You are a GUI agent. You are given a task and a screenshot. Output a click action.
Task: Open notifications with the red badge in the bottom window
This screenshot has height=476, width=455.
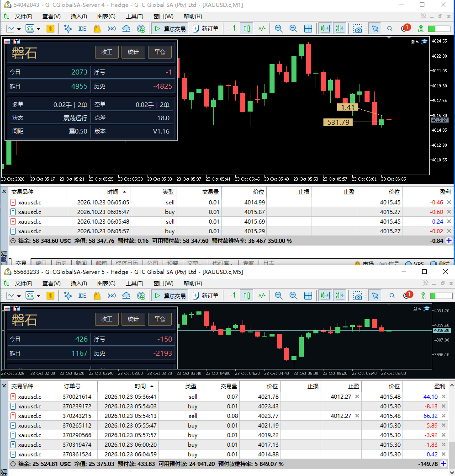[x=407, y=295]
